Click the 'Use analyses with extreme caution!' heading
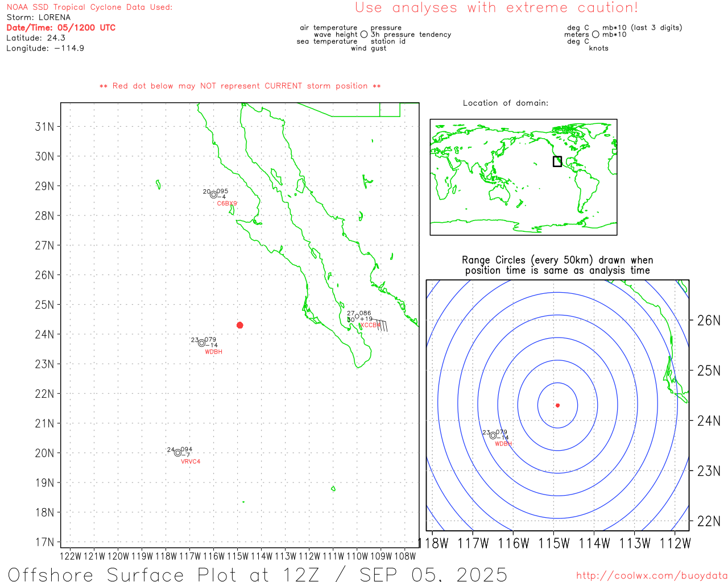Image resolution: width=728 pixels, height=582 pixels. [497, 7]
